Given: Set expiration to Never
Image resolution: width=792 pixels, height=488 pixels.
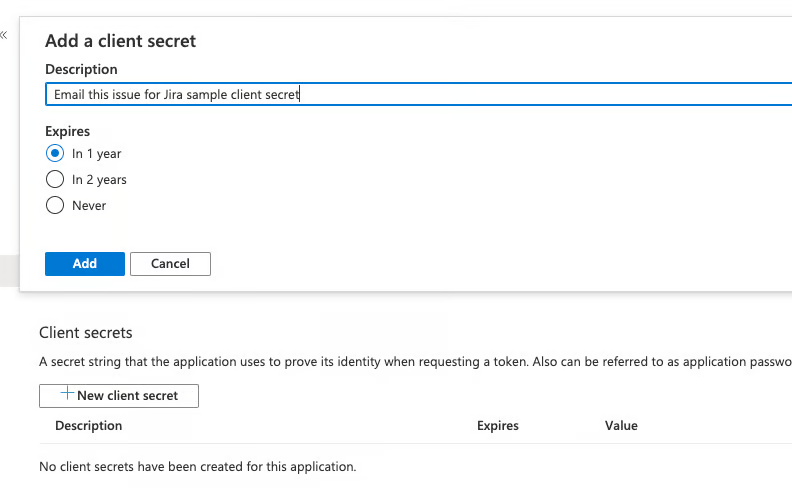Looking at the screenshot, I should [55, 206].
